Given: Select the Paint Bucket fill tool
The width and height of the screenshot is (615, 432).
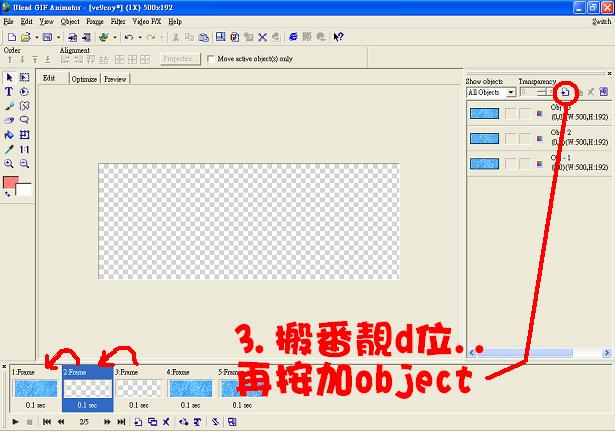Looking at the screenshot, I should pos(9,135).
